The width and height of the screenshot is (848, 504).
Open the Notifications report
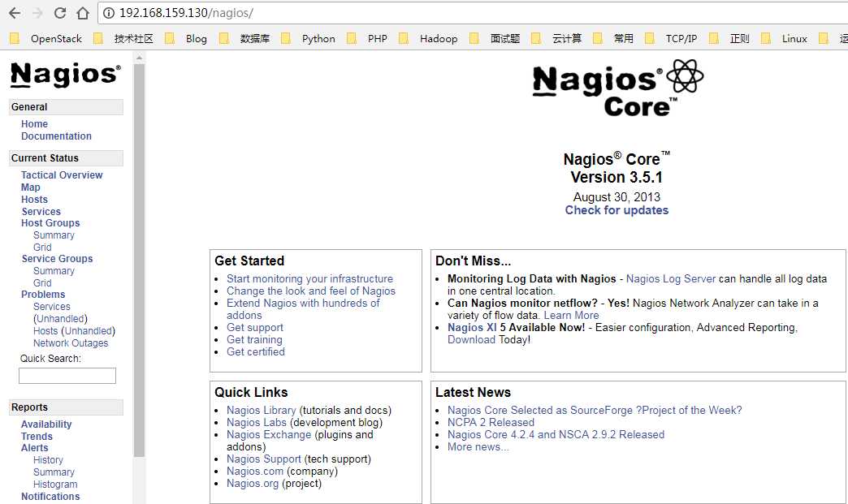click(50, 496)
